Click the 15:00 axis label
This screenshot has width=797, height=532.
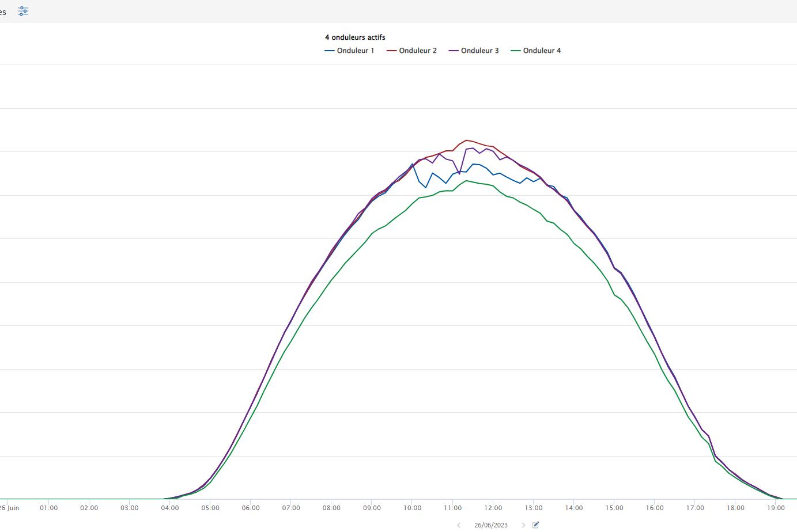point(614,508)
